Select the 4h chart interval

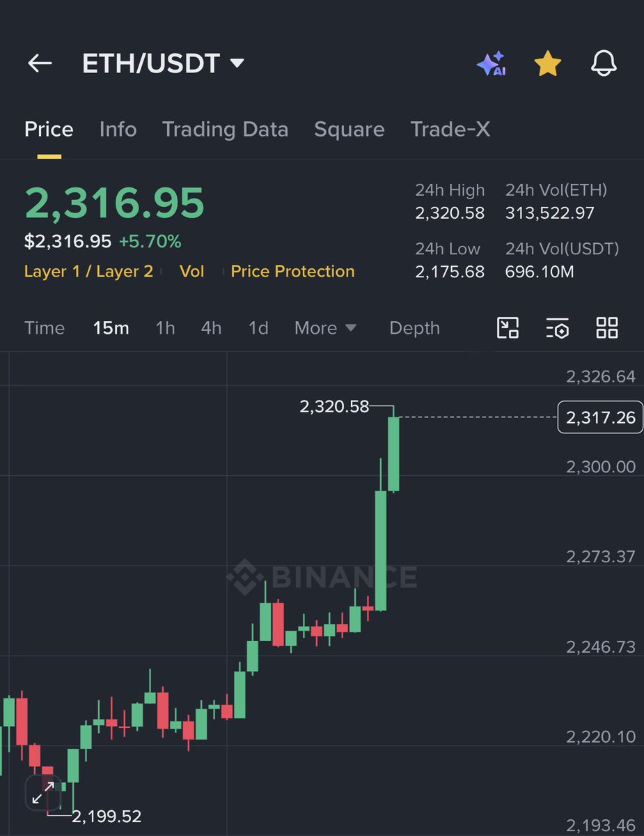point(211,328)
